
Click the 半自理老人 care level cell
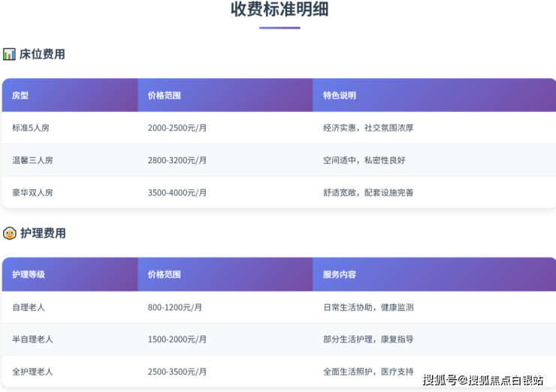[x=32, y=339]
